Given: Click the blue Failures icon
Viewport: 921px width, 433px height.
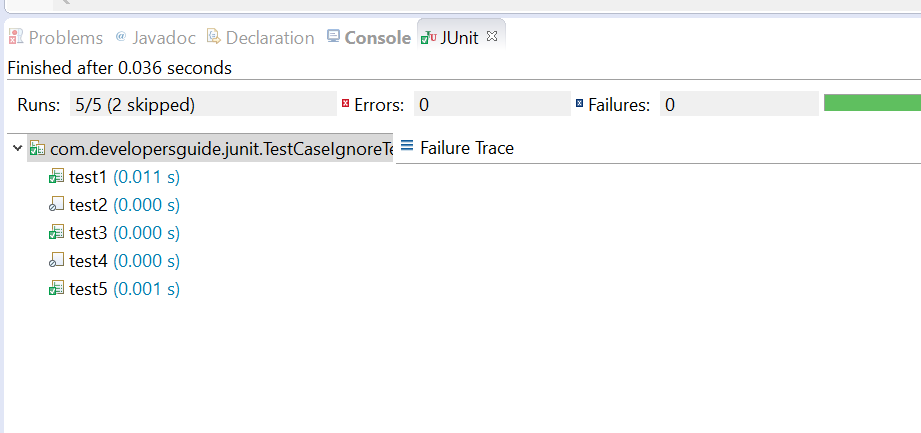Looking at the screenshot, I should click(579, 103).
